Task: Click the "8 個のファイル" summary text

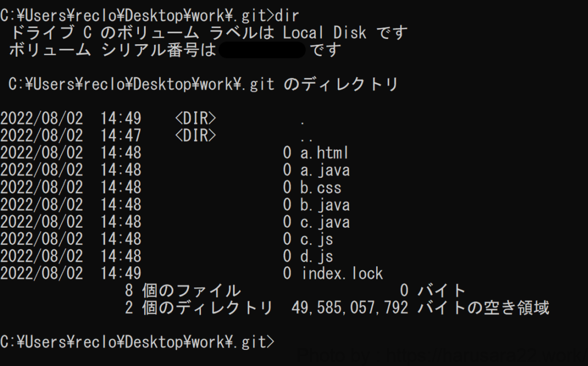Action: (183, 291)
